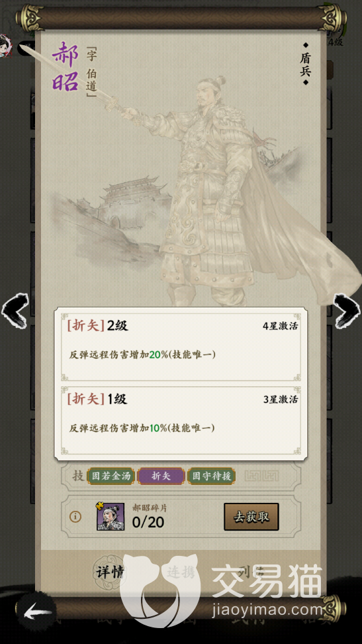
Task: Open the 列传 tab
Action: [252, 571]
